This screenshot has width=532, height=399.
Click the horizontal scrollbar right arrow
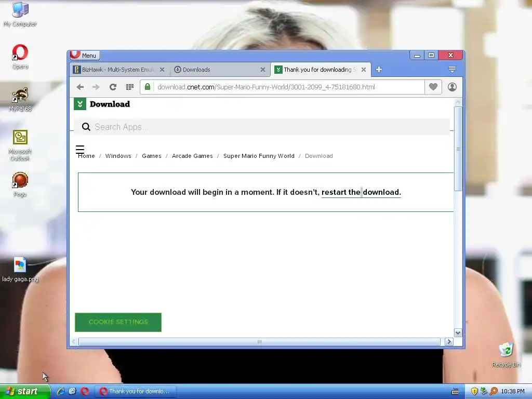(x=449, y=342)
